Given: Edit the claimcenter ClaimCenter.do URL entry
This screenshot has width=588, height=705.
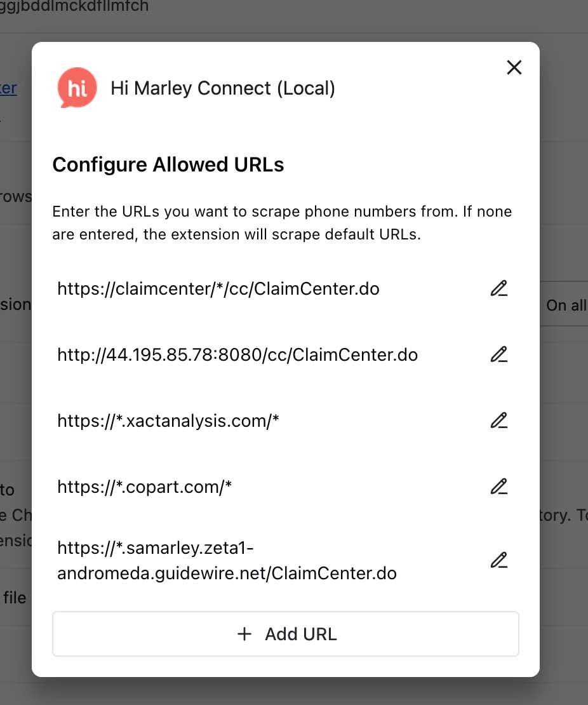Looking at the screenshot, I should pos(499,289).
